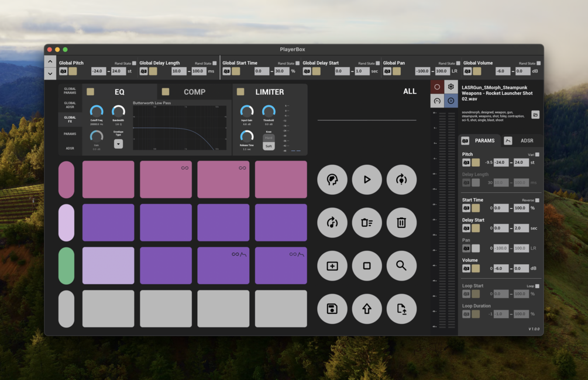Select the pink row bank pill

coord(66,179)
